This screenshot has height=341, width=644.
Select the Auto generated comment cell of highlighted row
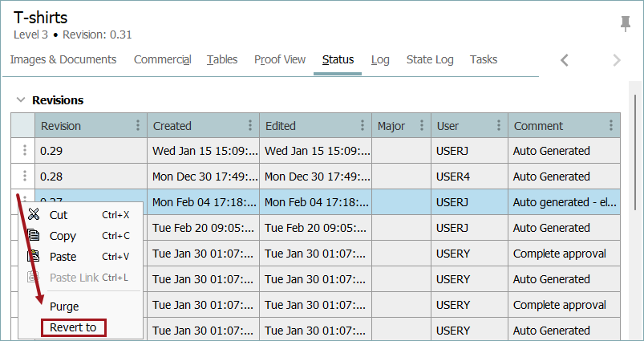[x=564, y=202]
